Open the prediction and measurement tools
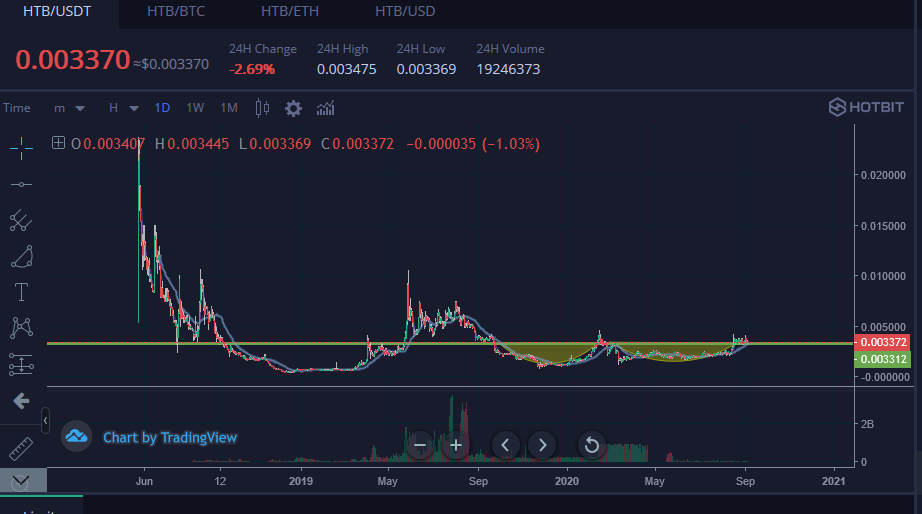 21,364
